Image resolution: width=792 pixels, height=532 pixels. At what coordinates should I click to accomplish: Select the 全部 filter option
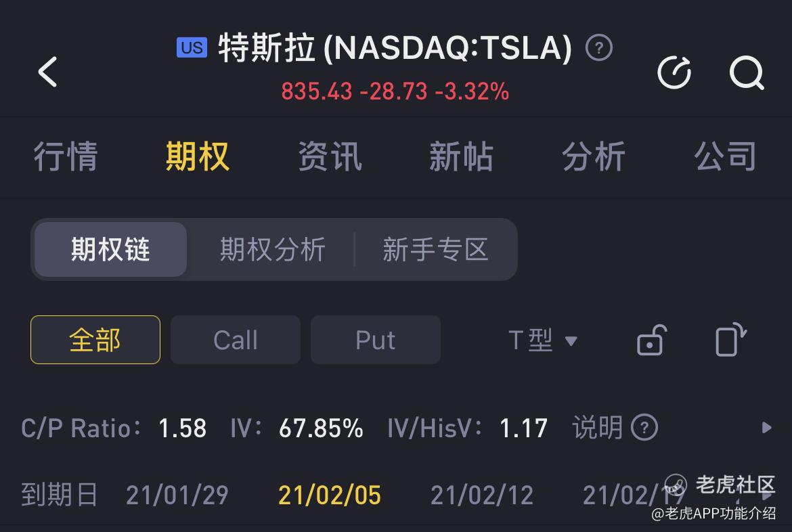click(95, 340)
